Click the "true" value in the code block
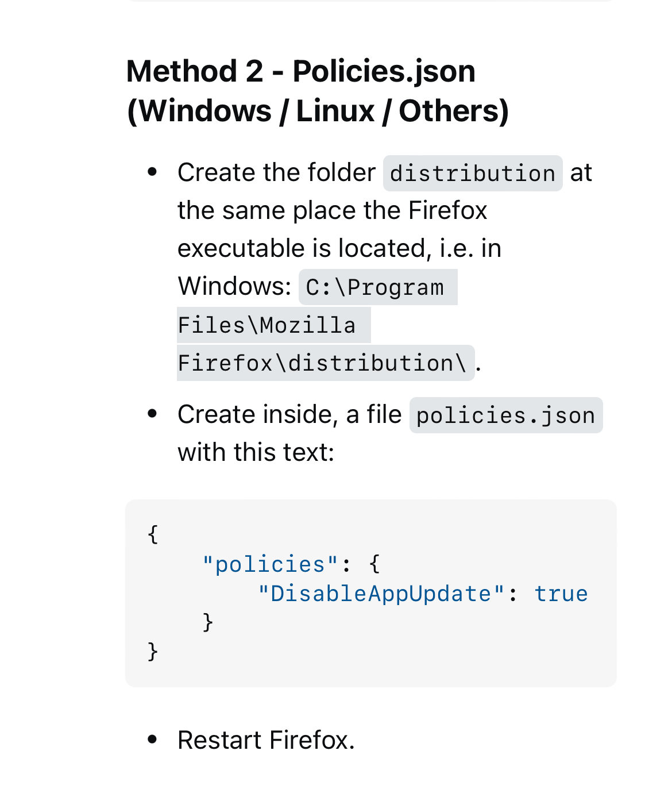 [x=561, y=594]
